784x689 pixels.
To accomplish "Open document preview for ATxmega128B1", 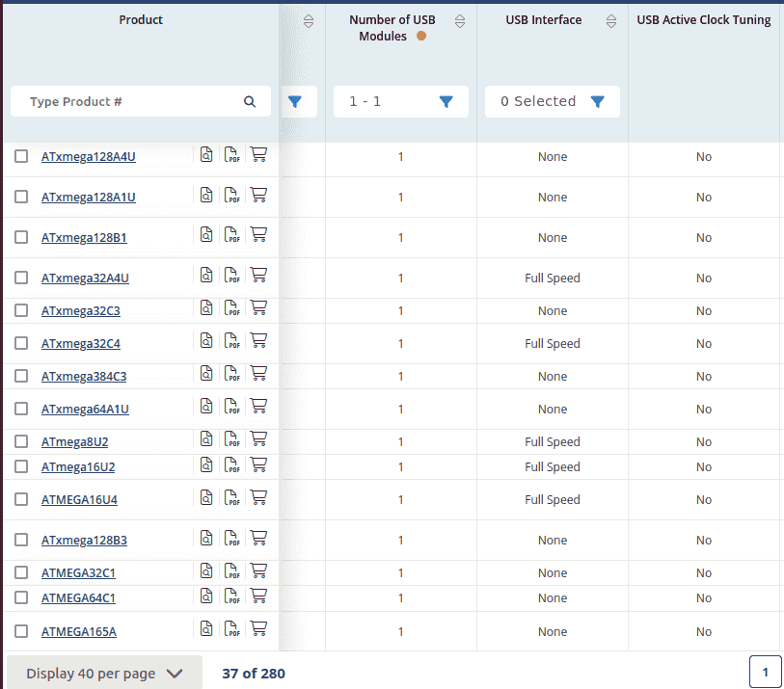I will [x=206, y=235].
